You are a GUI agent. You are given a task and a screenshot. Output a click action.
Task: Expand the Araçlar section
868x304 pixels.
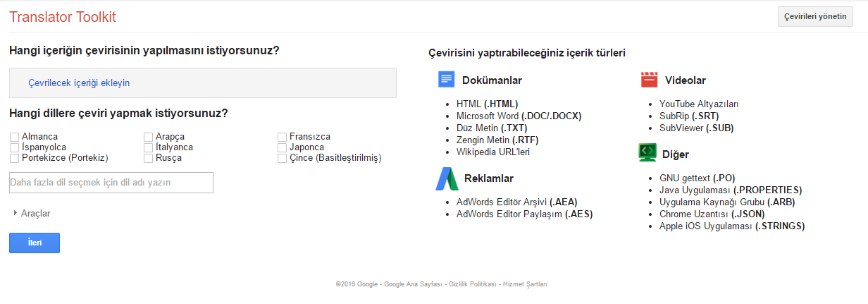pyautogui.click(x=32, y=213)
